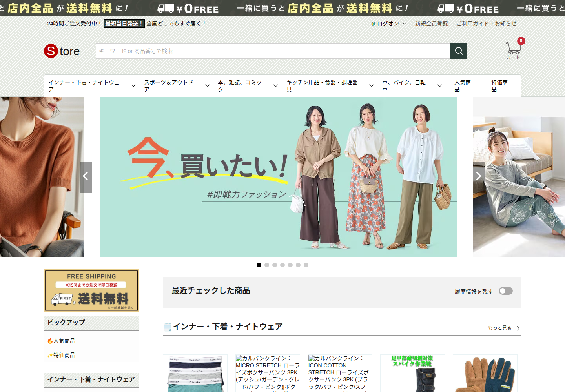
Task: Click the もっと見る link
Action: click(500, 328)
